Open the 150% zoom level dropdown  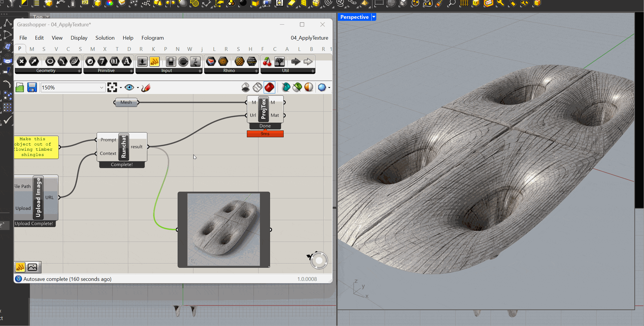click(x=102, y=88)
